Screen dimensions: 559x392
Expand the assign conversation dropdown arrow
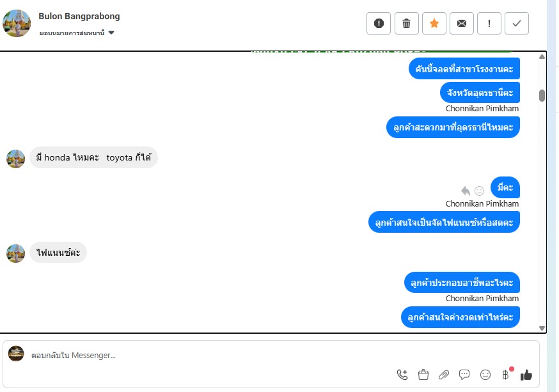tap(111, 33)
